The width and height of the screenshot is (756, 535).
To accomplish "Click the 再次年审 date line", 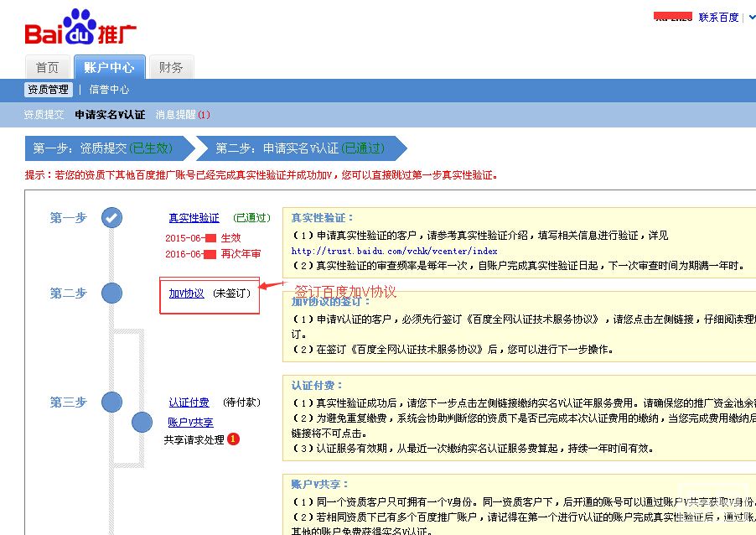I will (213, 254).
